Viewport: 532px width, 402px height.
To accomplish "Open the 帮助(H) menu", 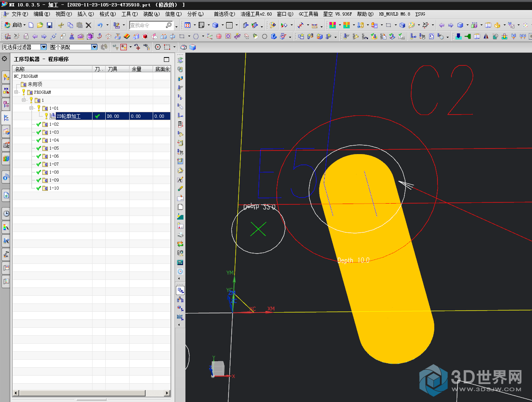I will [365, 14].
